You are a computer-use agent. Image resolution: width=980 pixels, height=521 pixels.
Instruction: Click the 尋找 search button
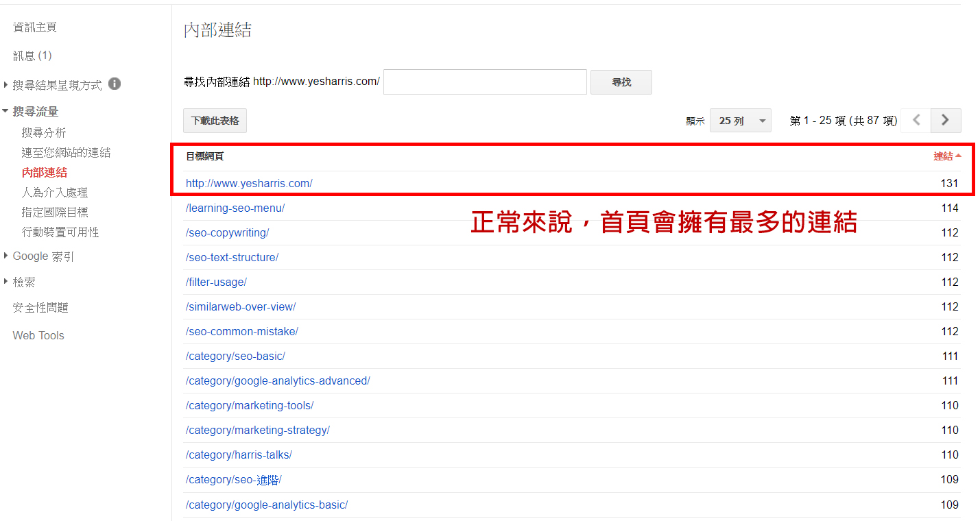[621, 82]
